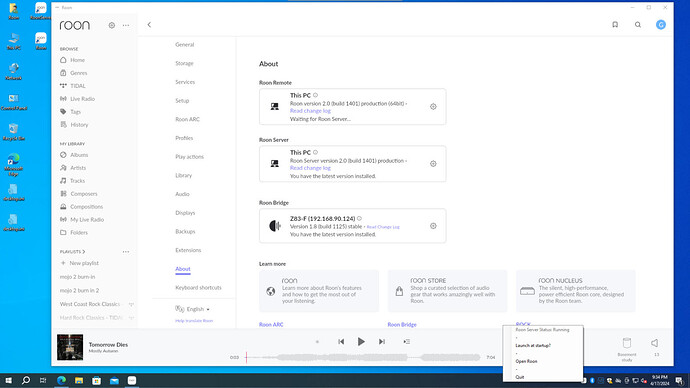Open the Playlists three-dot options
This screenshot has width=690, height=388.
tap(126, 252)
